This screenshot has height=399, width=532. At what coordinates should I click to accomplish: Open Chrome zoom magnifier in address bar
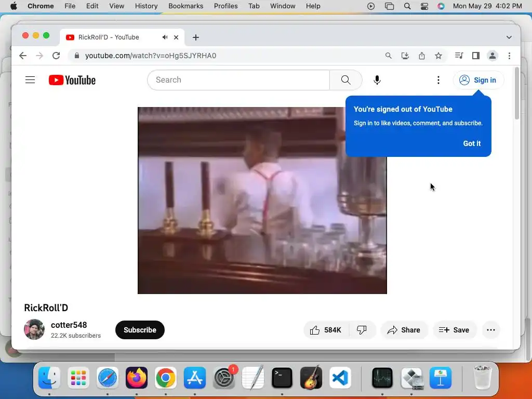[389, 56]
